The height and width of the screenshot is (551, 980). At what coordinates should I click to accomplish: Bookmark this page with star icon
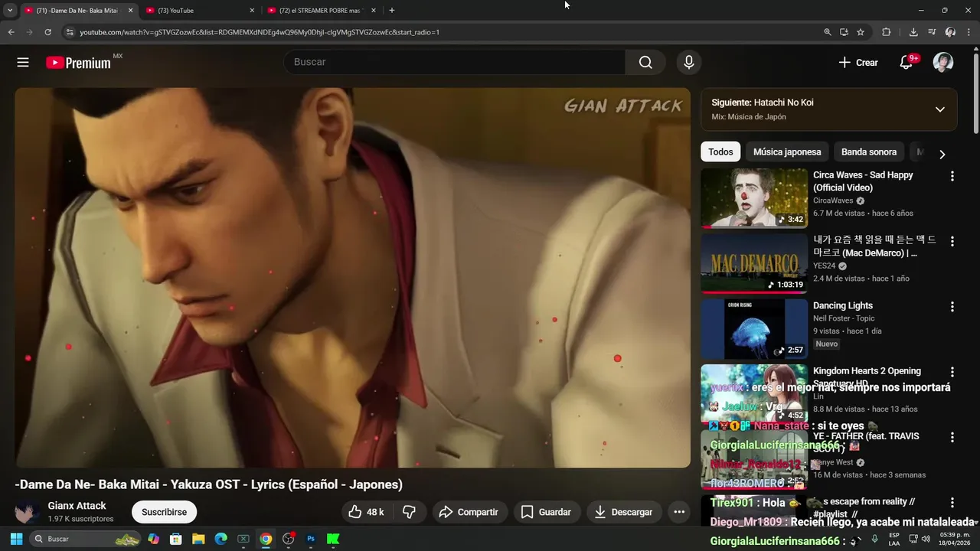(861, 32)
